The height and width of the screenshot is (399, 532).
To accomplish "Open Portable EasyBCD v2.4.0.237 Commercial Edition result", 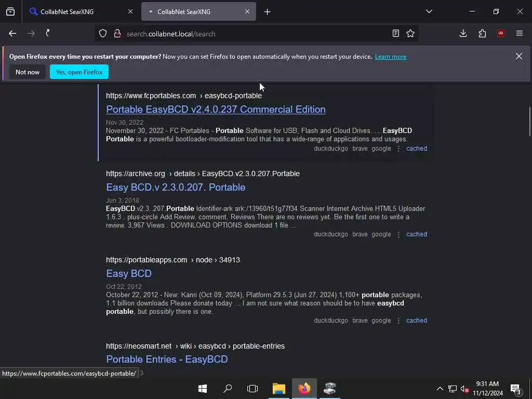I will tap(216, 109).
